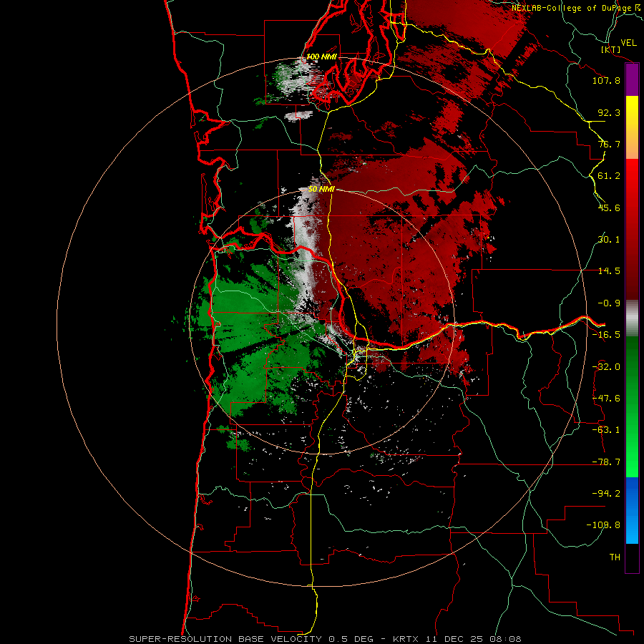Image resolution: width=644 pixels, height=644 pixels.
Task: Select the -16.5 velocity scale value
Action: click(606, 335)
